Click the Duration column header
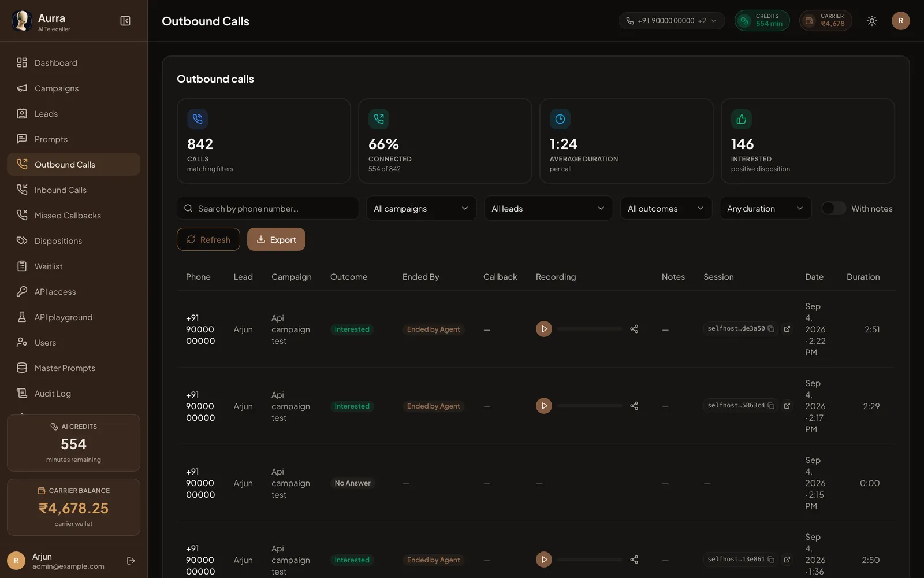This screenshot has height=578, width=924. [x=863, y=277]
